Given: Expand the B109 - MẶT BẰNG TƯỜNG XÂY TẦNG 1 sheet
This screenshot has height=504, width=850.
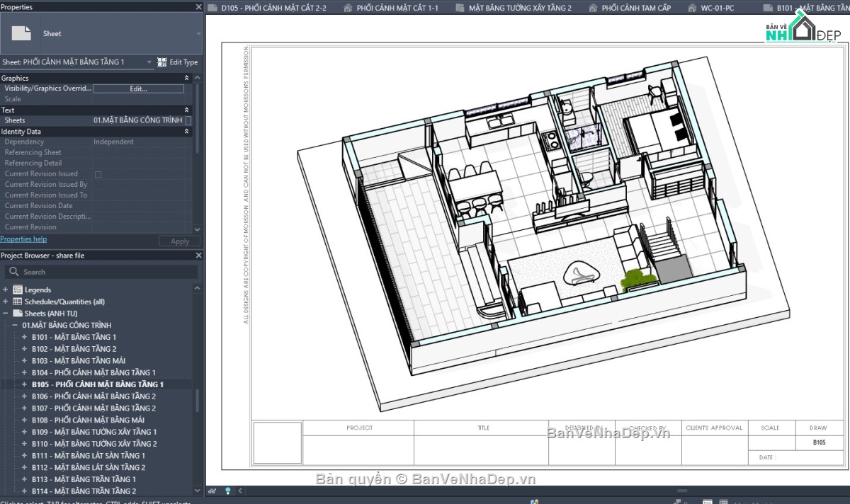Looking at the screenshot, I should (x=24, y=432).
